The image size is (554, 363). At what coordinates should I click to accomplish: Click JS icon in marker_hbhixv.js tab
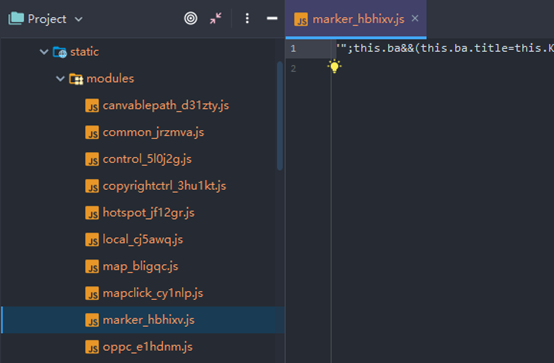(x=301, y=19)
